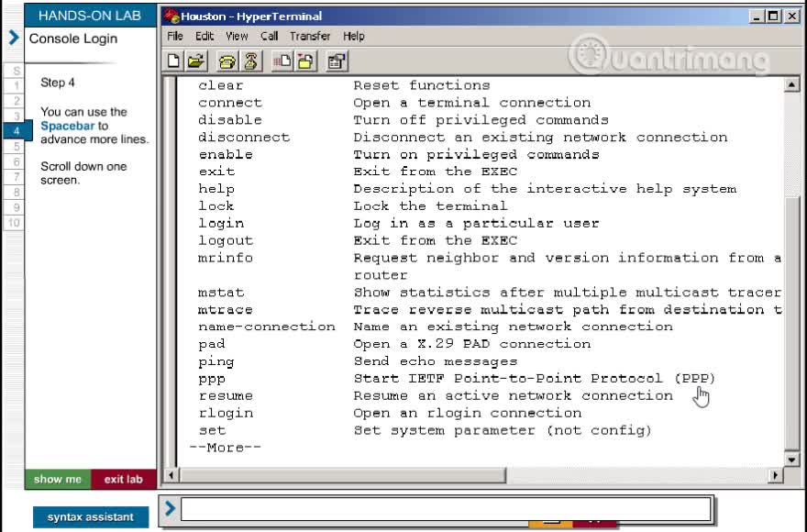The height and width of the screenshot is (532, 807).
Task: Click the 'name-connection' command text
Action: tap(267, 327)
